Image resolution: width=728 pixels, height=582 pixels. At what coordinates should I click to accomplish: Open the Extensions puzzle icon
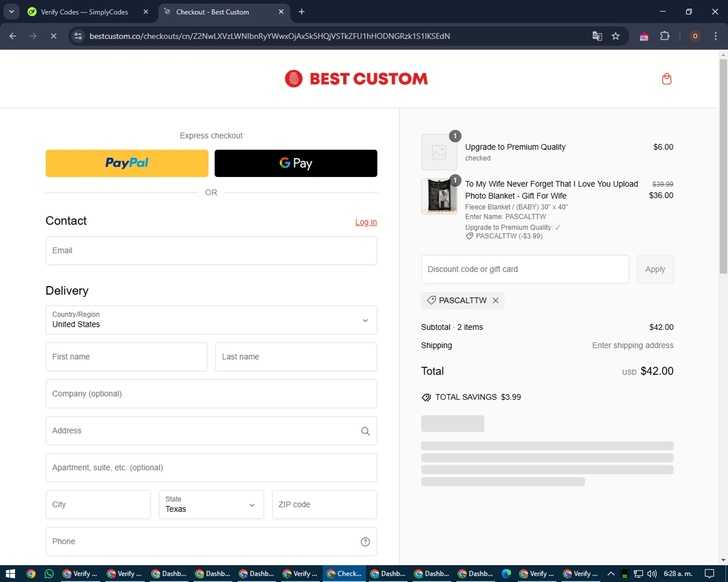tap(665, 36)
